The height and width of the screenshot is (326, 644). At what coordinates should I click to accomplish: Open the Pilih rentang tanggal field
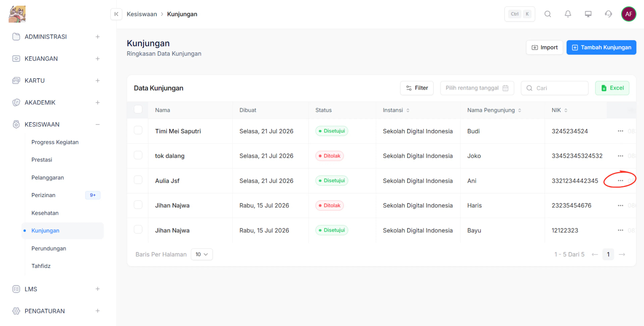click(x=477, y=88)
